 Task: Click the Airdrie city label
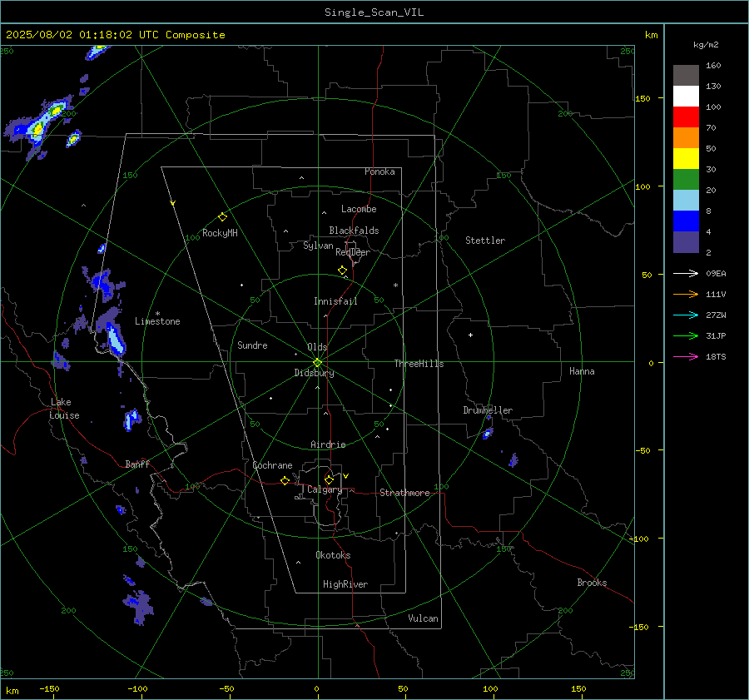(x=328, y=444)
